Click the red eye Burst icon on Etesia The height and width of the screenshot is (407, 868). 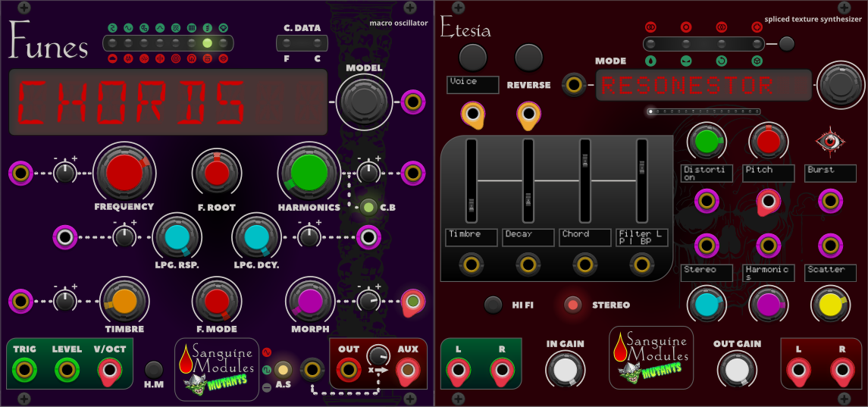coord(829,141)
